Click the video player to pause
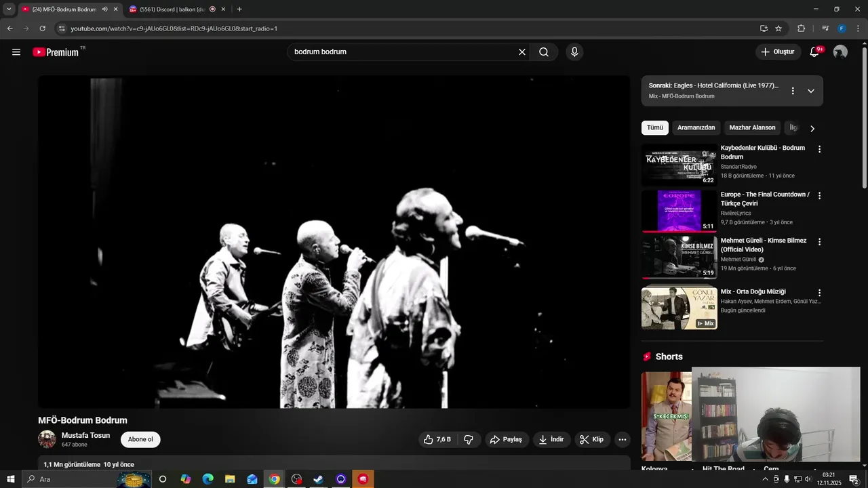868x488 pixels. pyautogui.click(x=334, y=242)
